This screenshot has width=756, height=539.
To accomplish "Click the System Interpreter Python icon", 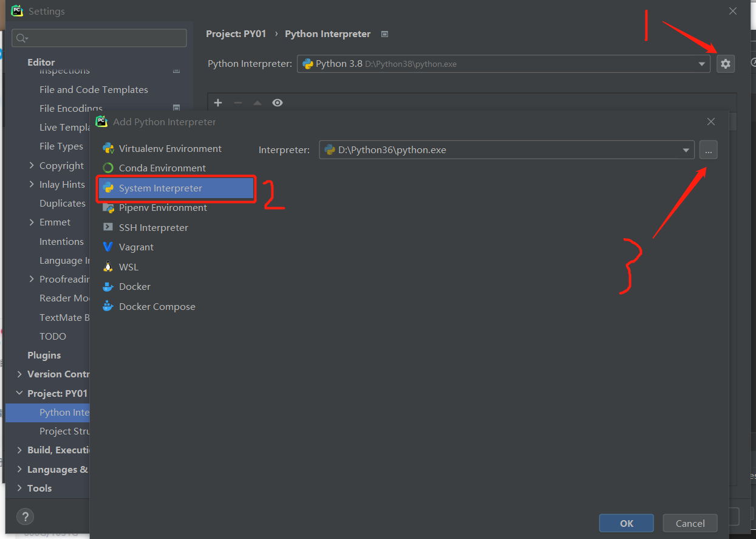I will pyautogui.click(x=108, y=188).
